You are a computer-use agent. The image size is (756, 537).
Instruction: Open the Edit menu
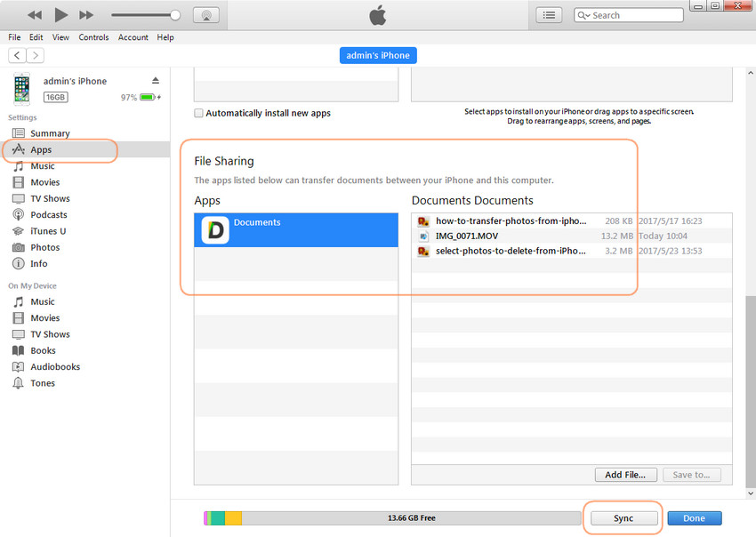pos(36,37)
